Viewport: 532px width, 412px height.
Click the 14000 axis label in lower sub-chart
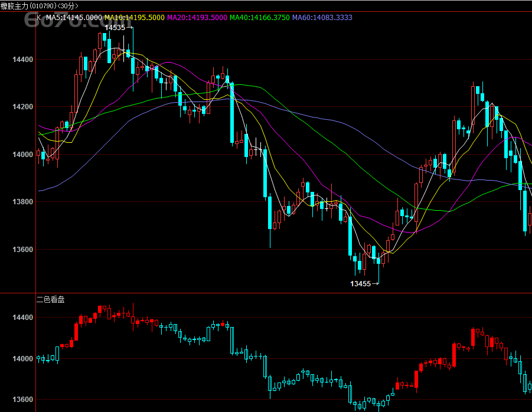click(22, 359)
